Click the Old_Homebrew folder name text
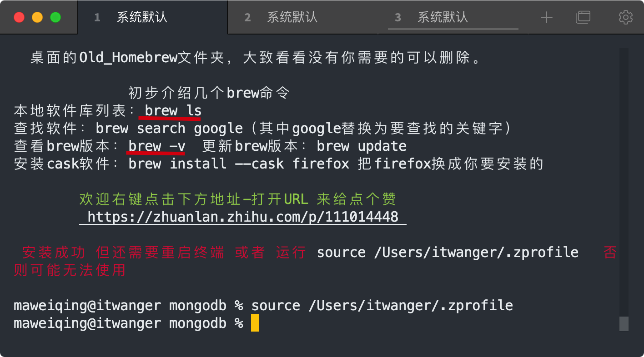This screenshot has width=644, height=357. tap(128, 58)
